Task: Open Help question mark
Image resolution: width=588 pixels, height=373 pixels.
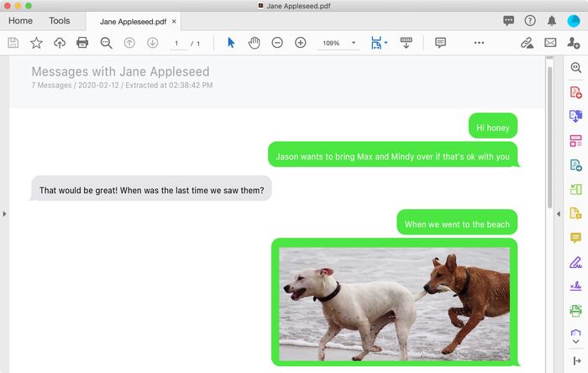Action: (530, 21)
